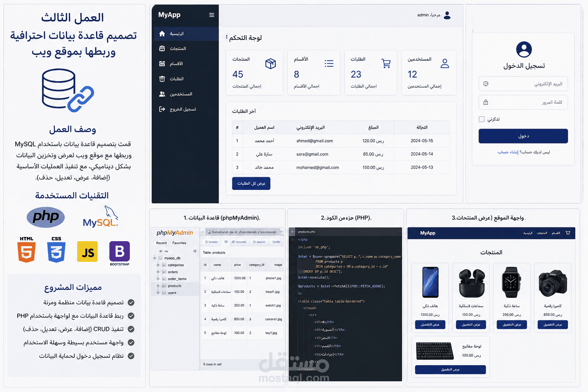
Task: Click the الأقسام icon in sidebar
Action: 162,64
